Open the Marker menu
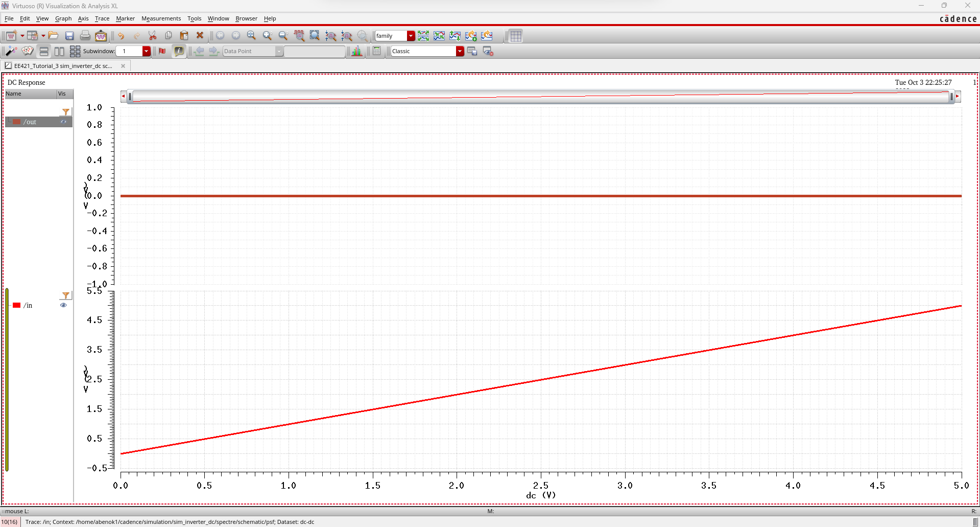 click(125, 18)
